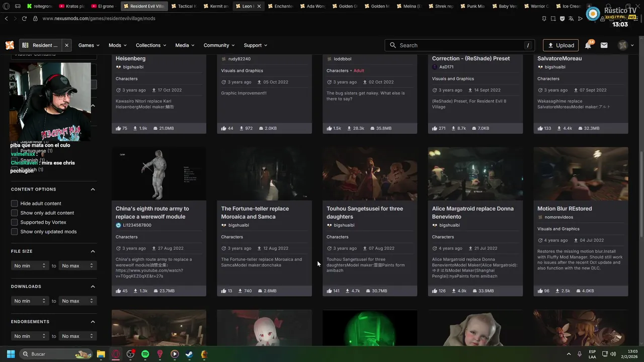Open File Explorer from taskbar
Image resolution: width=644 pixels, height=362 pixels.
(101, 354)
